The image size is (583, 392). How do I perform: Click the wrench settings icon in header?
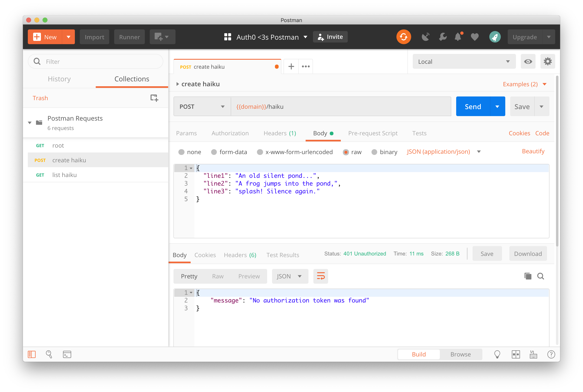point(442,37)
